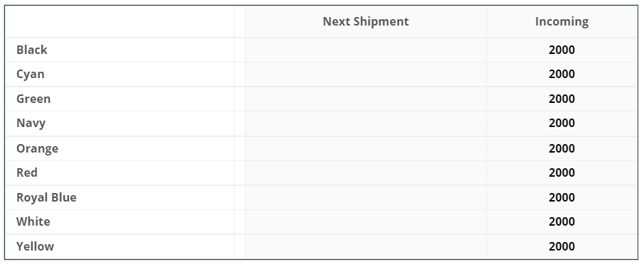This screenshot has height=264, width=644.
Task: Click the Next Shipment cell for White
Action: tap(365, 222)
